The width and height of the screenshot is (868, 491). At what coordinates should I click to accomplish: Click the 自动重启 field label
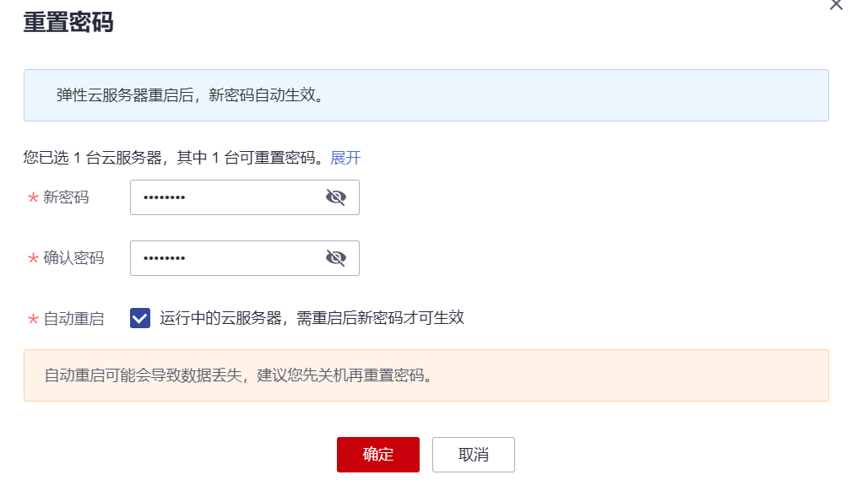[73, 319]
